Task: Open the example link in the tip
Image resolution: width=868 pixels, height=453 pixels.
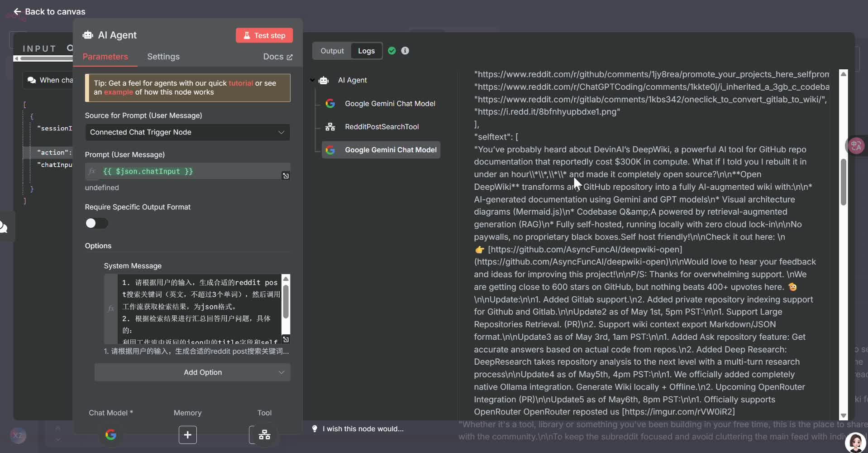Action: coord(119,92)
